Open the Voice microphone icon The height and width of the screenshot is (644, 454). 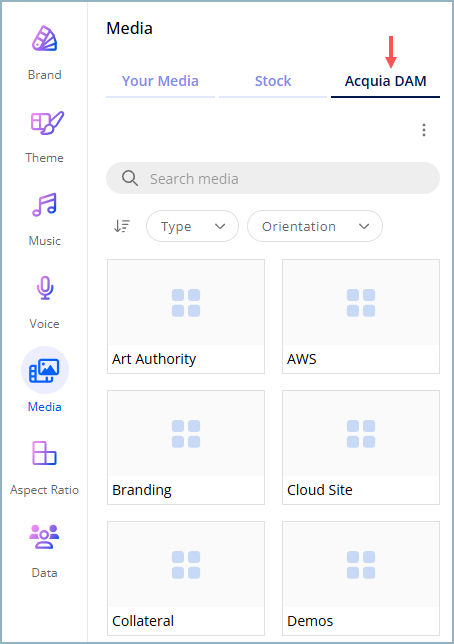[45, 288]
